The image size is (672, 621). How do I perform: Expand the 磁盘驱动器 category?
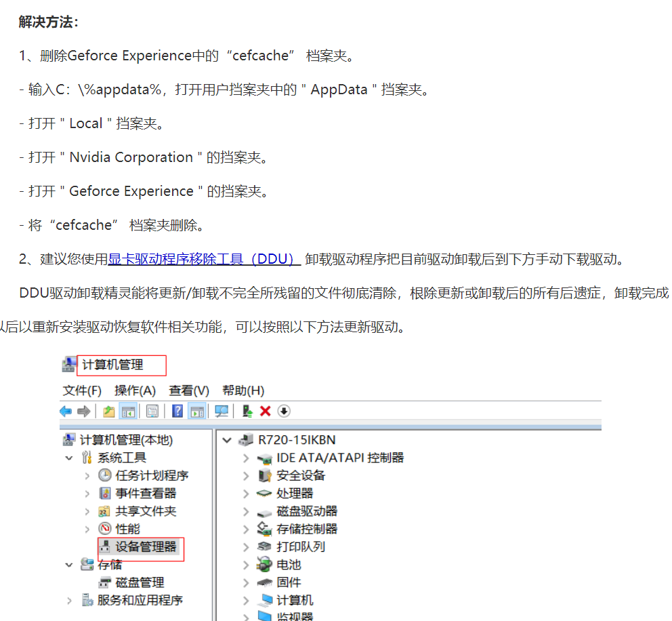click(246, 511)
